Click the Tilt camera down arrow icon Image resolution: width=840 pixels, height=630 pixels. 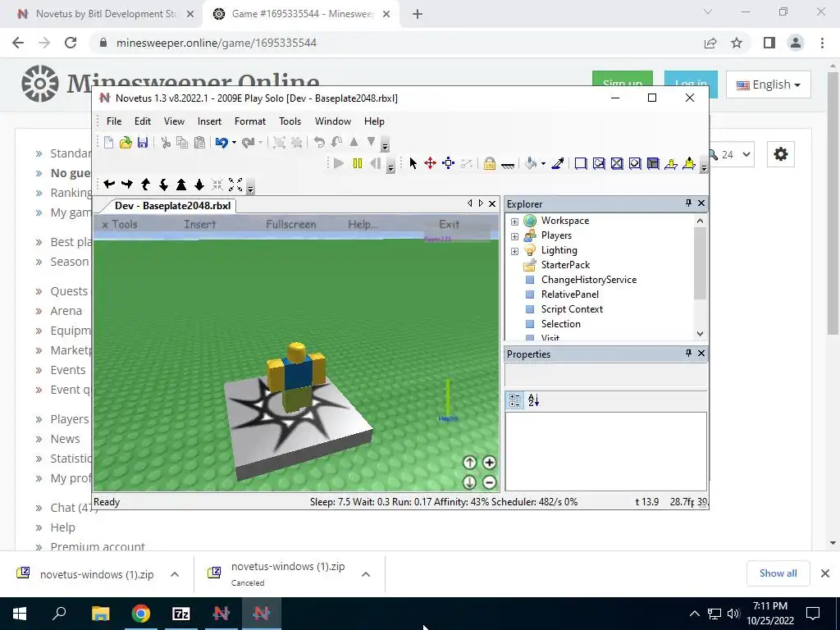pos(163,185)
